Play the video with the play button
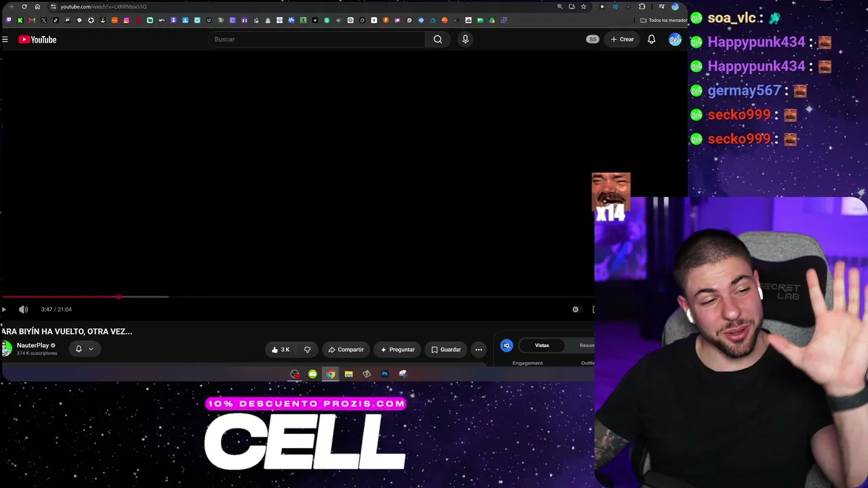This screenshot has height=488, width=868. pyautogui.click(x=4, y=310)
